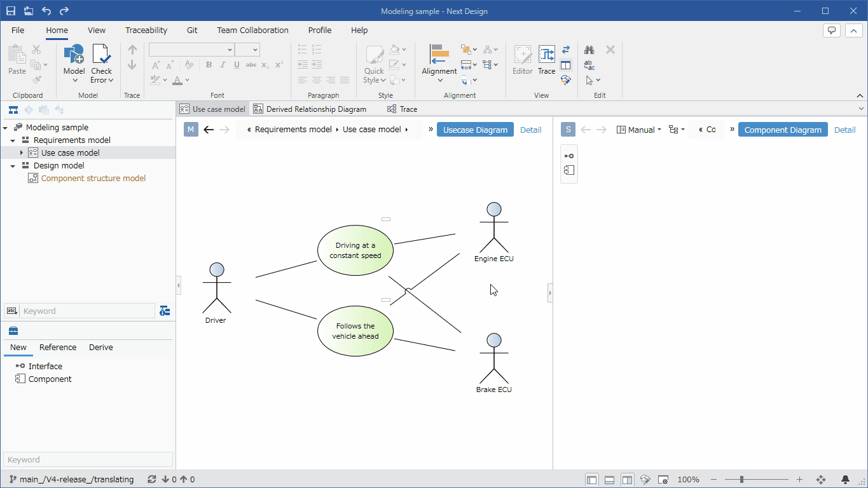Toggle the S sub editor badge

coord(568,130)
